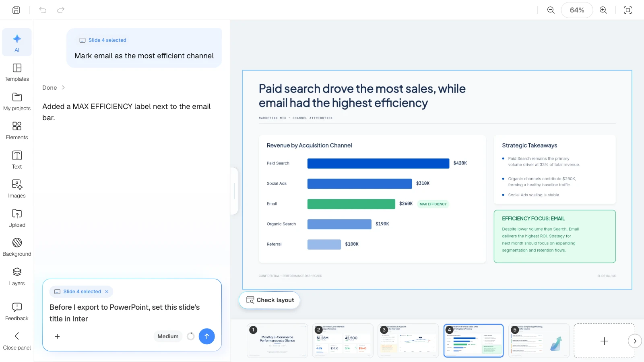Click the Revenue by Acquisition Channel heading
644x362 pixels.
(309, 145)
